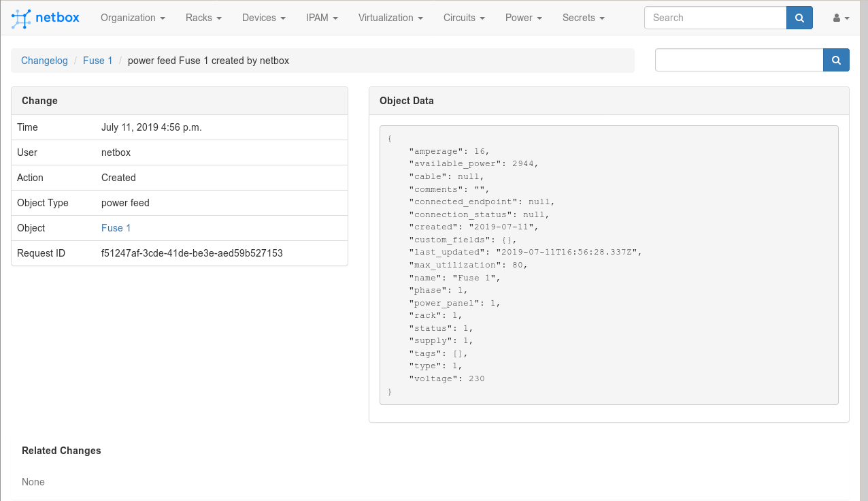Click the top navbar search magnifier button
The height and width of the screenshot is (501, 868).
tap(799, 18)
